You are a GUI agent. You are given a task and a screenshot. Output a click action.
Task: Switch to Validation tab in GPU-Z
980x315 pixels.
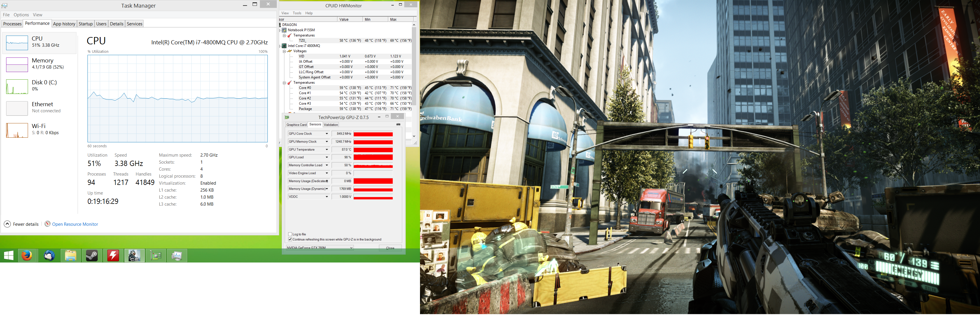(330, 125)
